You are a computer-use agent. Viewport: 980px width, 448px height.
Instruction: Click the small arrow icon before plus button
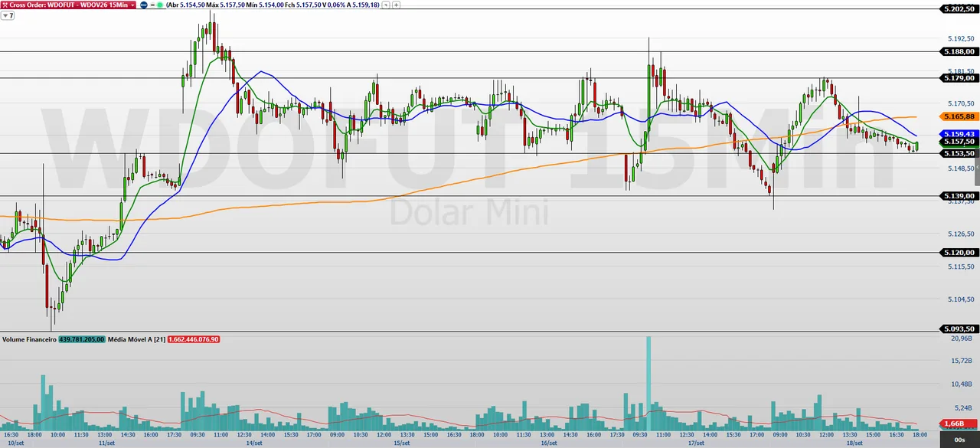[x=386, y=5]
